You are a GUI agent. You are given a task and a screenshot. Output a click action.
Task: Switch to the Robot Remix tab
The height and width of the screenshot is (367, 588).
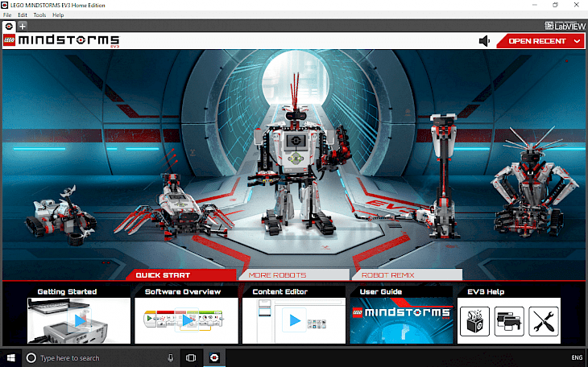(x=408, y=274)
